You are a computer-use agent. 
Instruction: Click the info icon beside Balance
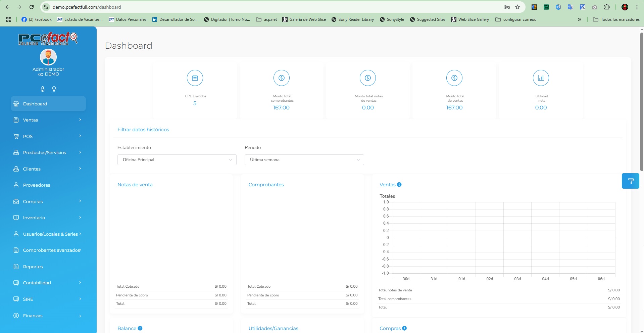pos(140,328)
